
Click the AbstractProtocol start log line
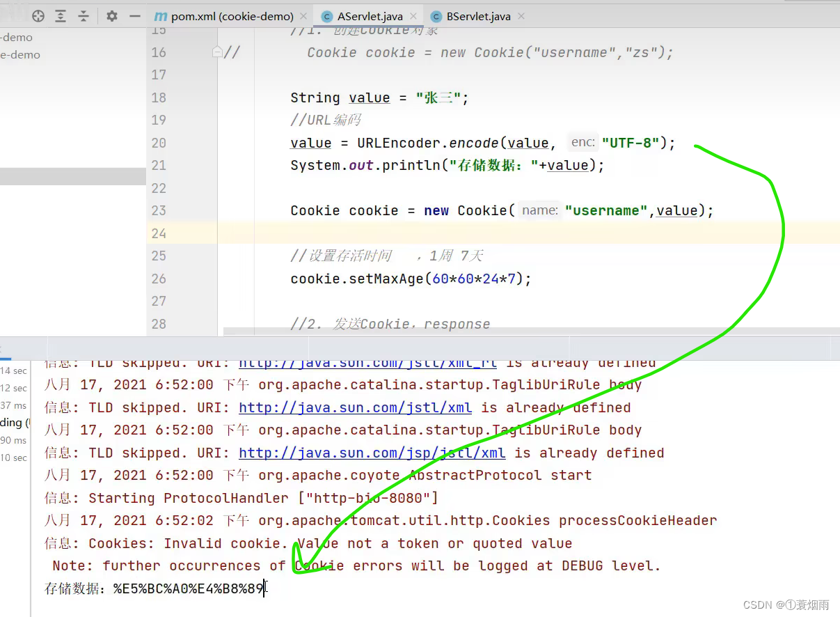tap(318, 475)
